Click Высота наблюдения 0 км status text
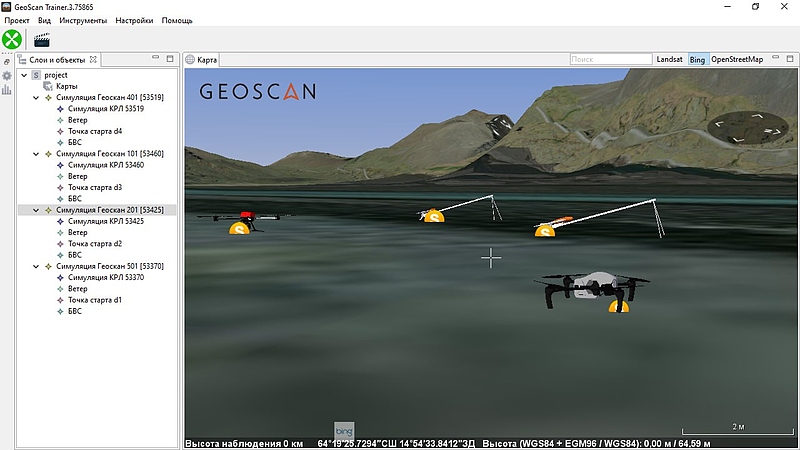This screenshot has width=800, height=450. (244, 443)
